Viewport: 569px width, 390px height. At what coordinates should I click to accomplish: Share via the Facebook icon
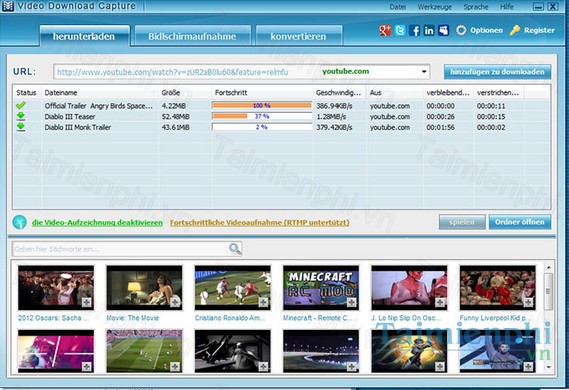coord(414,30)
